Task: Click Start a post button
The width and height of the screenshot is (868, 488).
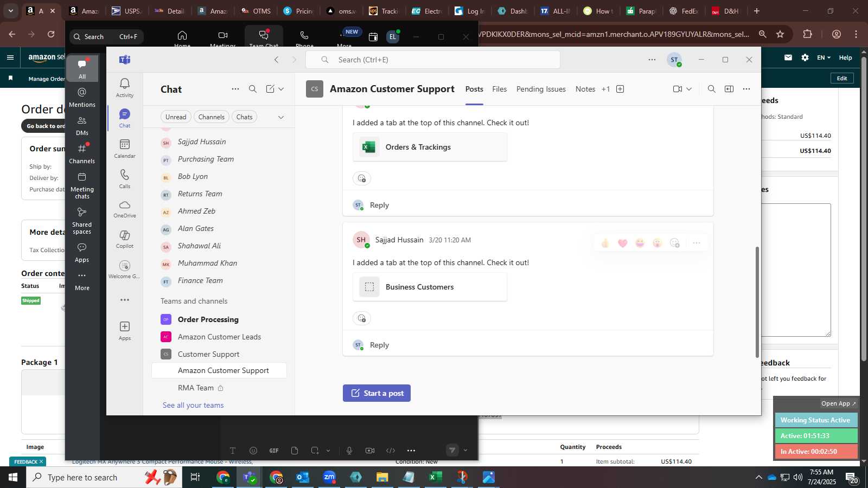Action: (x=376, y=393)
